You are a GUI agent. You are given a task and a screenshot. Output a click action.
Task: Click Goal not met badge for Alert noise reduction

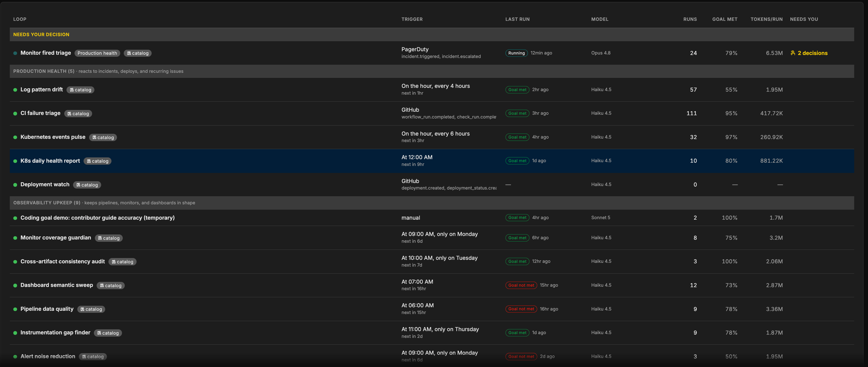[x=521, y=356]
